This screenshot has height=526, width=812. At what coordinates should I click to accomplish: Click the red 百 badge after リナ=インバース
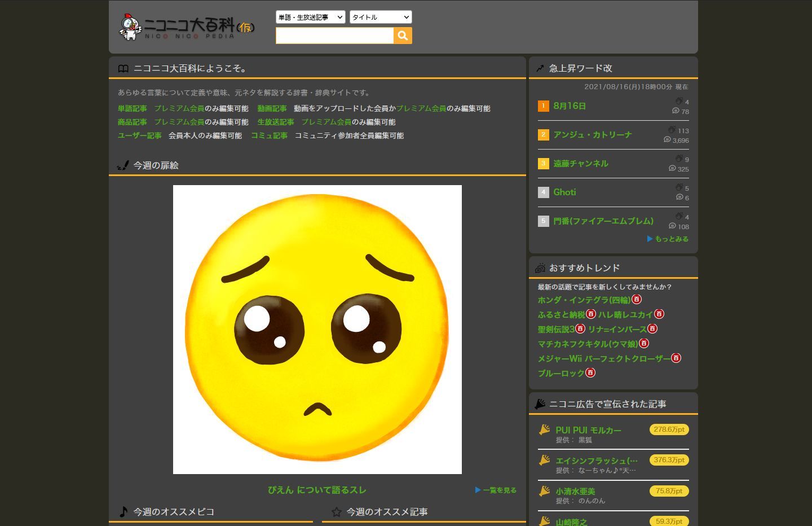coord(652,328)
